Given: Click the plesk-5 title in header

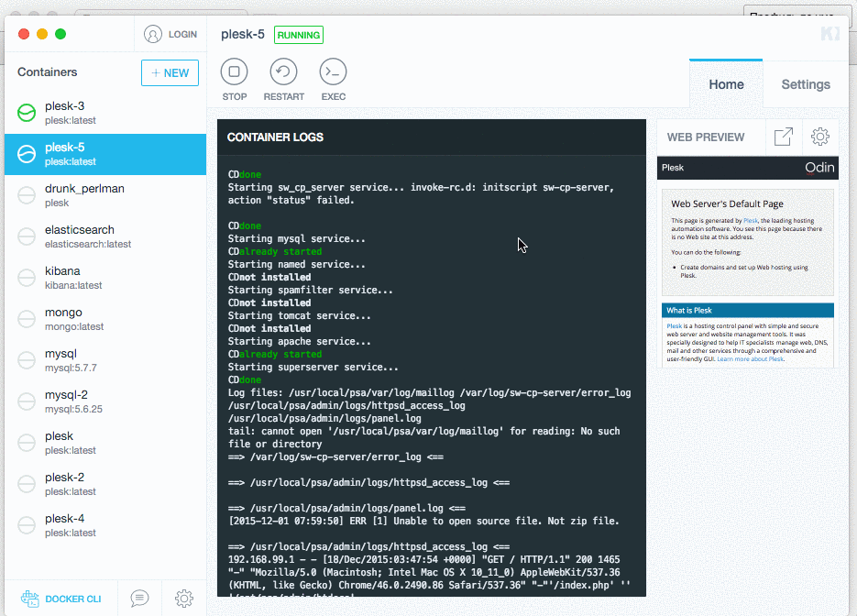Looking at the screenshot, I should click(243, 35).
